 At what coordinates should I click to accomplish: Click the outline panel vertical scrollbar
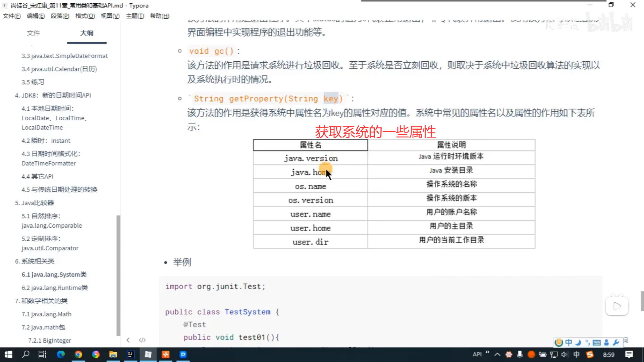118,275
